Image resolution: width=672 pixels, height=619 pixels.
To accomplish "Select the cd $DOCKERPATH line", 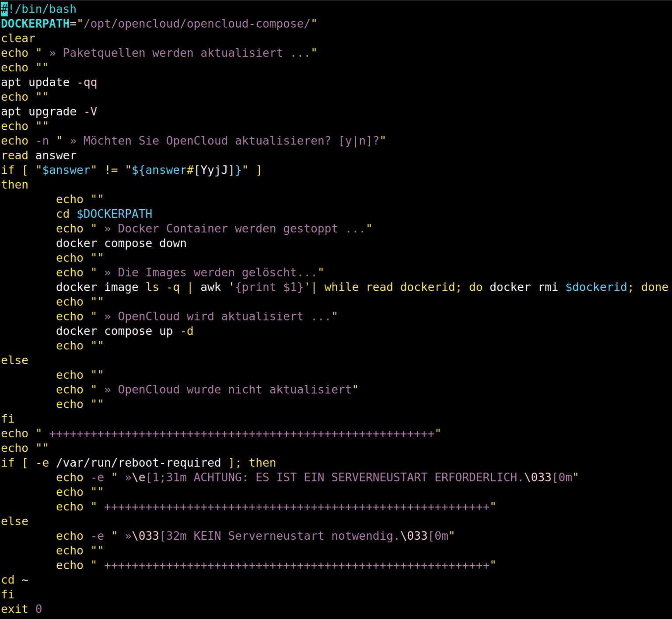I will (x=104, y=214).
